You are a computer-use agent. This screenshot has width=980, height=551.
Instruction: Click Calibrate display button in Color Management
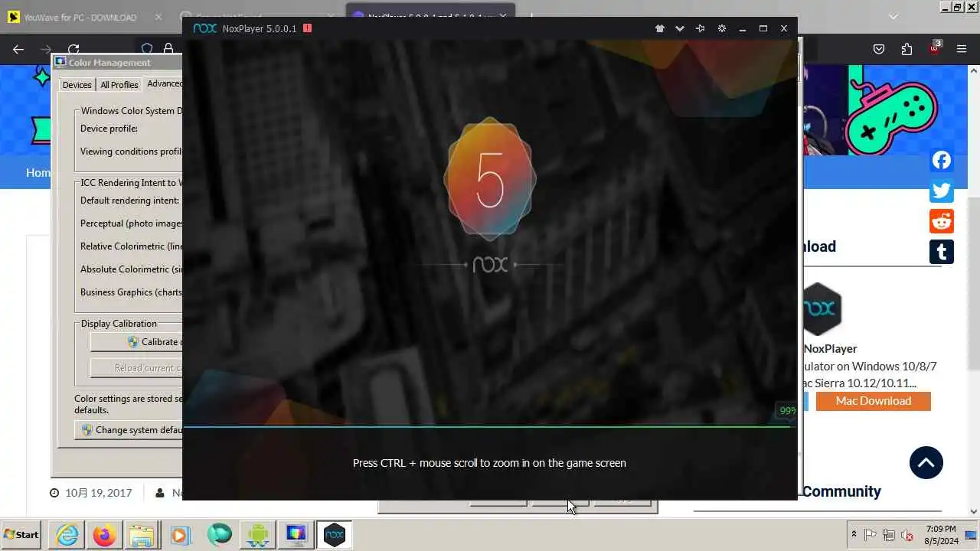pos(136,342)
